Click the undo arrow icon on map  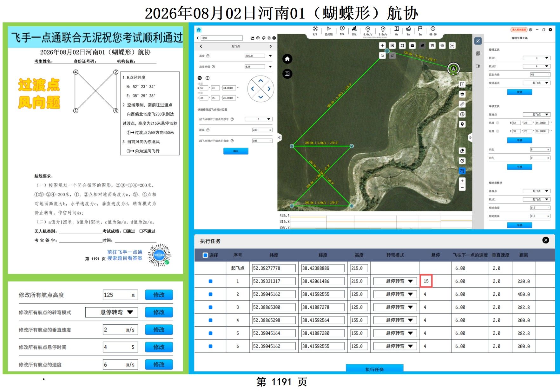pos(382,56)
